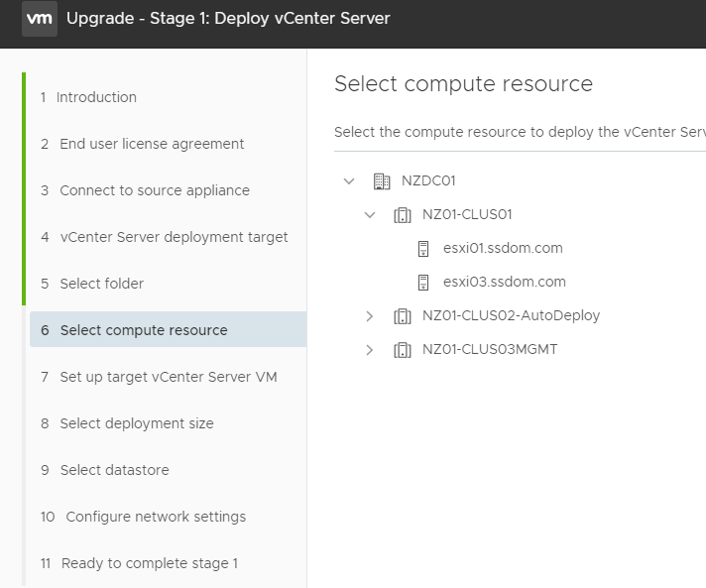The height and width of the screenshot is (588, 706).
Task: Click the NZ01-CLUS01 cluster icon
Action: tap(403, 215)
